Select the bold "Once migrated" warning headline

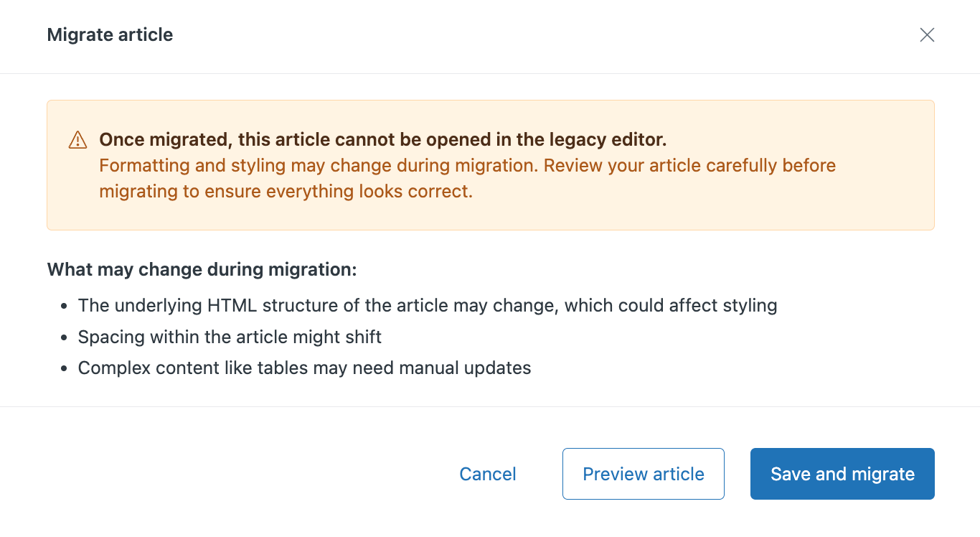[x=382, y=139]
